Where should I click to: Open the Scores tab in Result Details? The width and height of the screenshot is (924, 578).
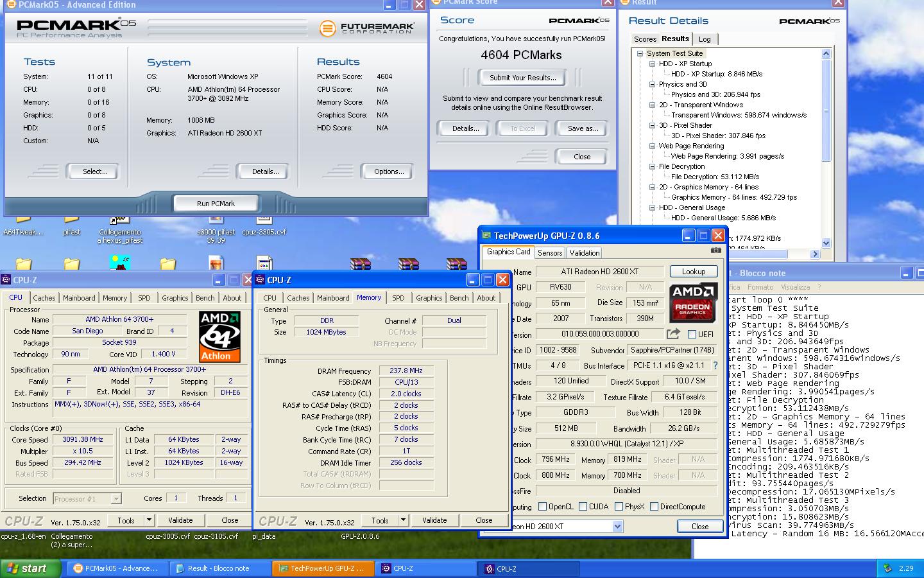pos(645,39)
